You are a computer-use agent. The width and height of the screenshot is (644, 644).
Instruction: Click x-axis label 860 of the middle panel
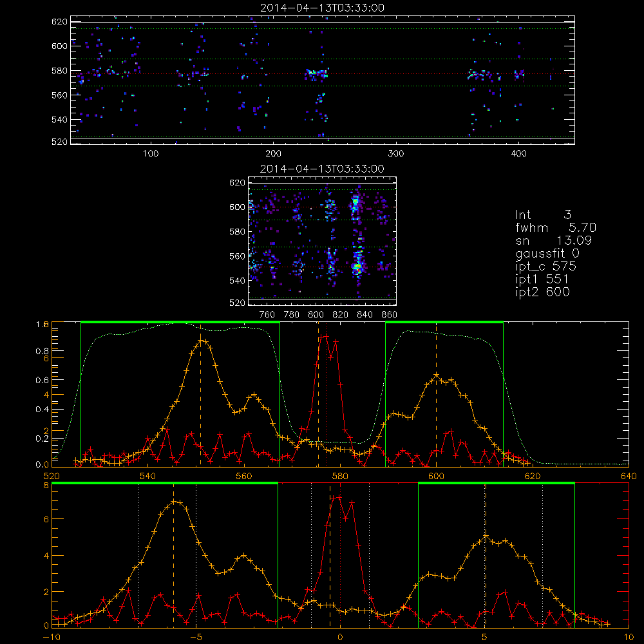[x=390, y=315]
